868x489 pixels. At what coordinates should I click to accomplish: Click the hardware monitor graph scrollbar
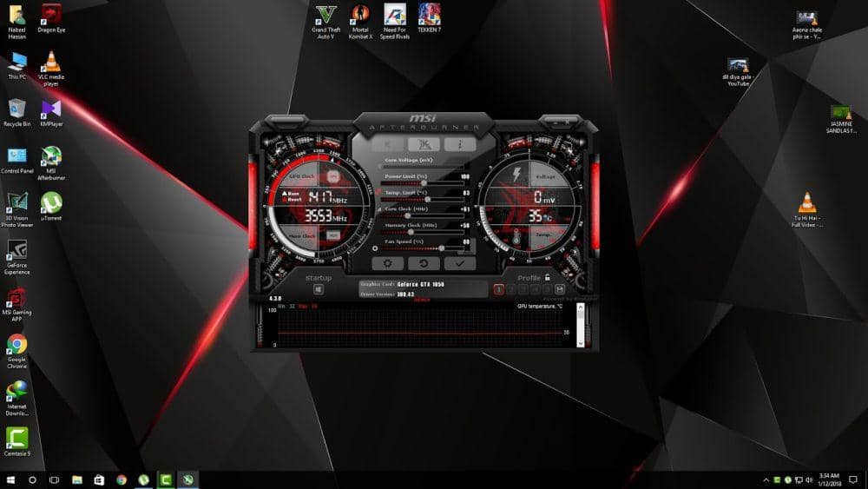click(580, 326)
